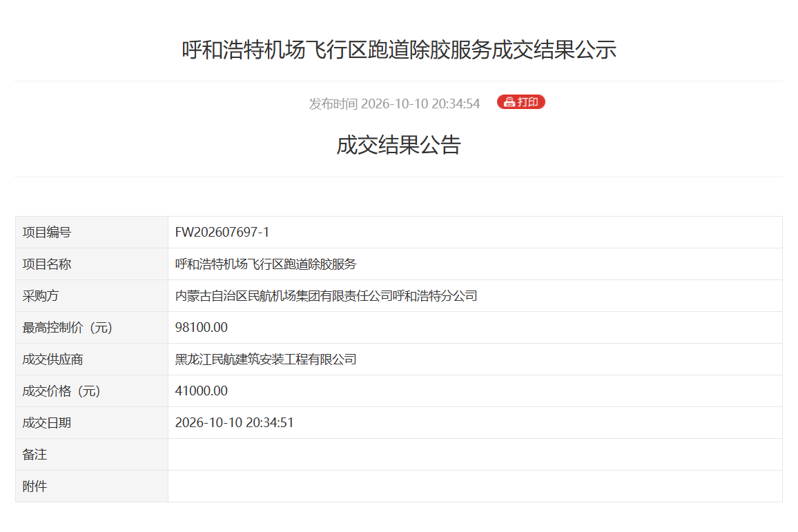The width and height of the screenshot is (798, 532).
Task: Select deal date 2026-10-10 20:34:51
Action: (x=235, y=423)
